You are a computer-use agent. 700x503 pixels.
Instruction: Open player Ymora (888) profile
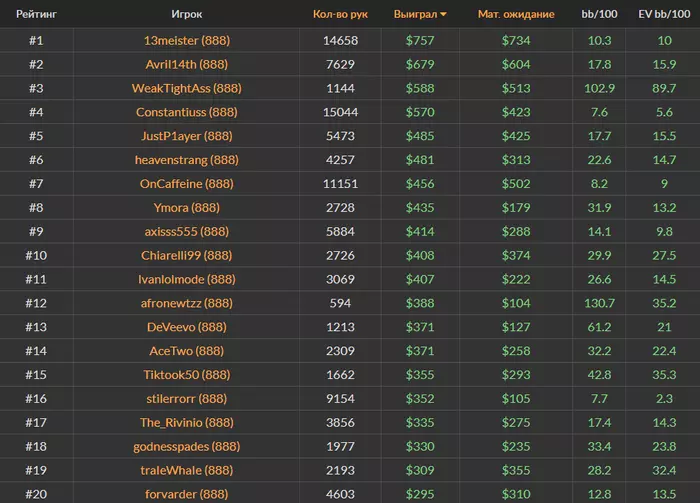(x=187, y=208)
